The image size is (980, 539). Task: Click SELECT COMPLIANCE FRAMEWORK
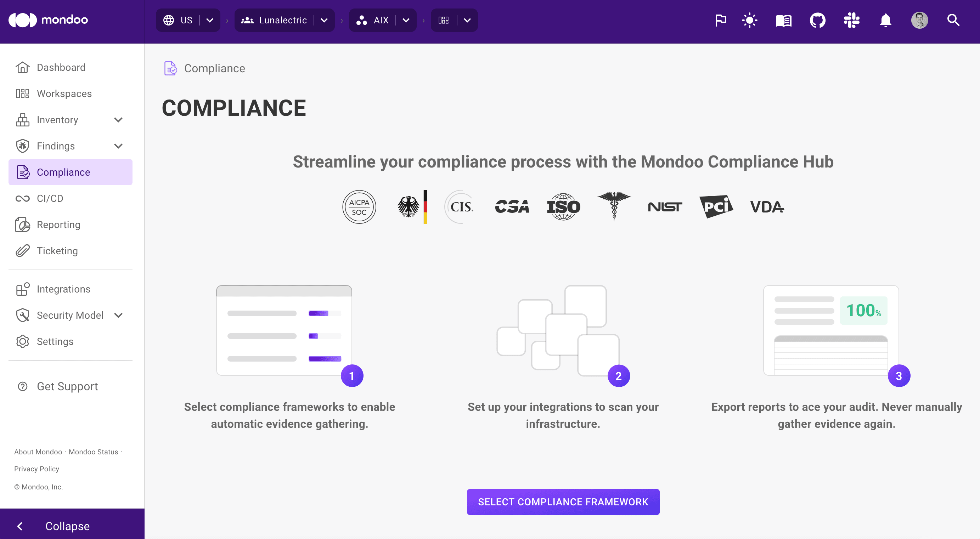(x=563, y=502)
